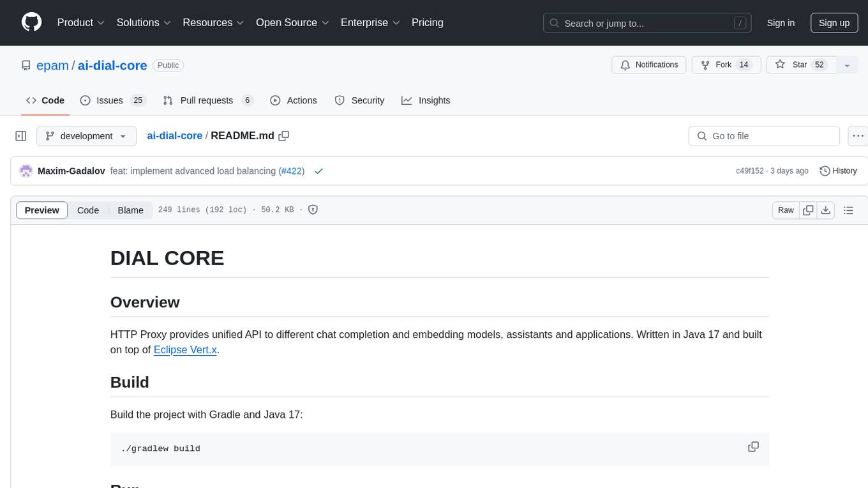The width and height of the screenshot is (868, 488).
Task: Copy the README.md file path
Action: pyautogui.click(x=284, y=135)
